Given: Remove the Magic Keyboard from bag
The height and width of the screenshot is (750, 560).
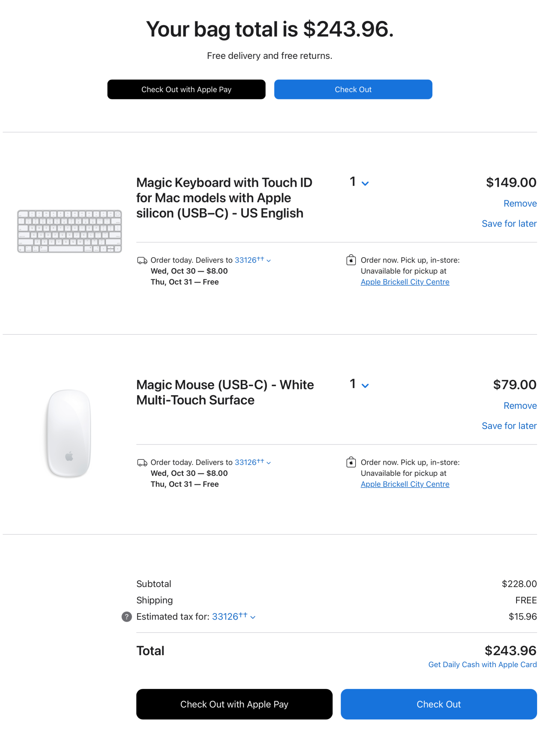Looking at the screenshot, I should coord(520,204).
